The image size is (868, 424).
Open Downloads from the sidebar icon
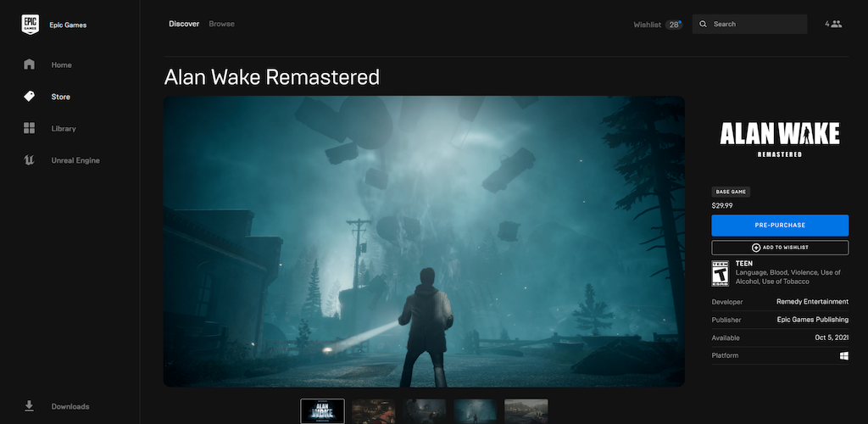(30, 406)
